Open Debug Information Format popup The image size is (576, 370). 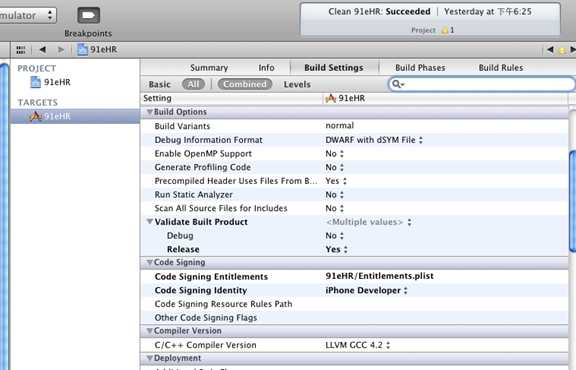[374, 140]
